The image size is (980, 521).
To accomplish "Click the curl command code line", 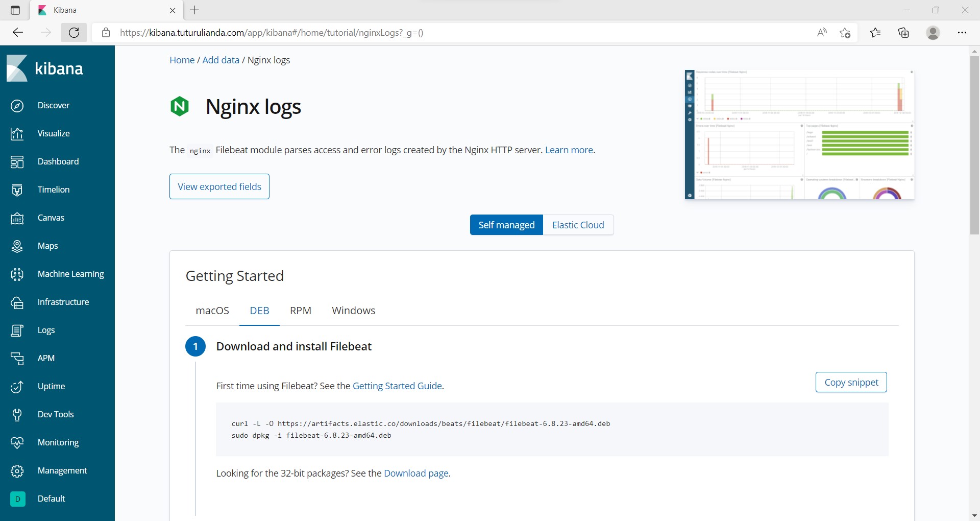I will 421,424.
